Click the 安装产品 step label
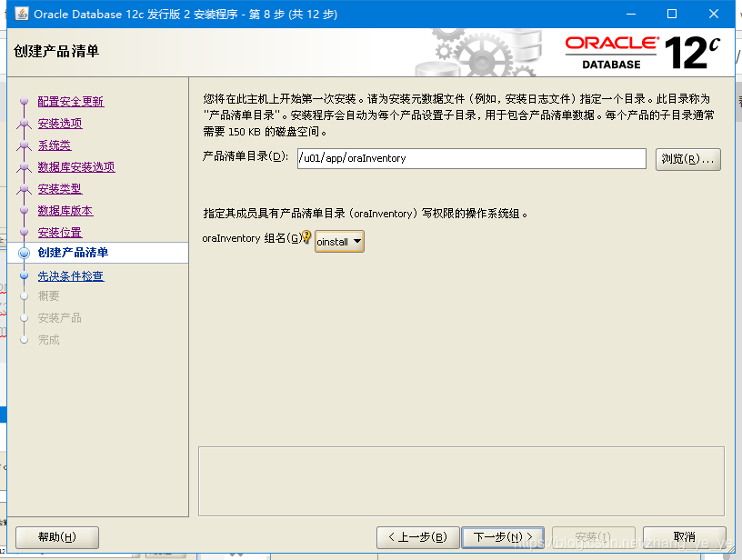This screenshot has width=742, height=560. point(60,318)
